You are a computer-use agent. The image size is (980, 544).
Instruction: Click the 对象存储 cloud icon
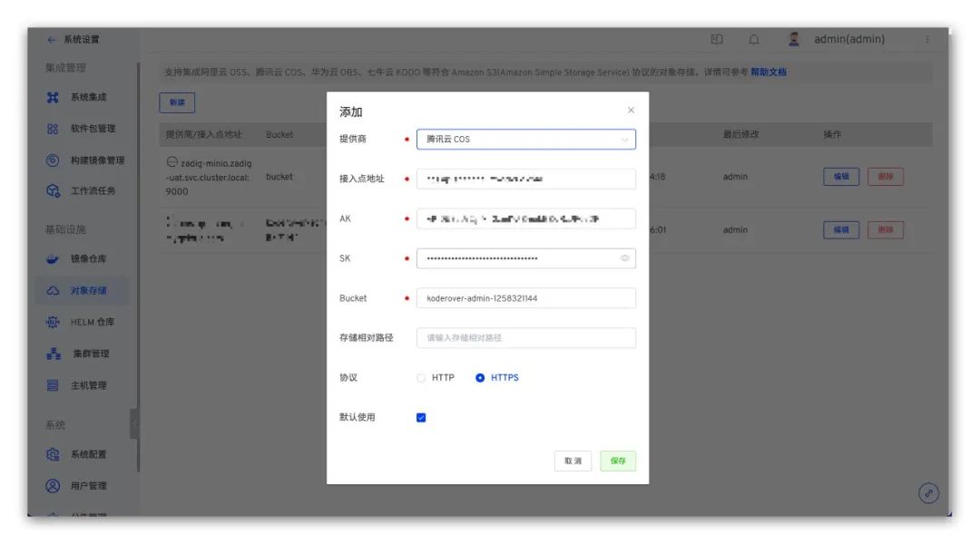pos(53,291)
